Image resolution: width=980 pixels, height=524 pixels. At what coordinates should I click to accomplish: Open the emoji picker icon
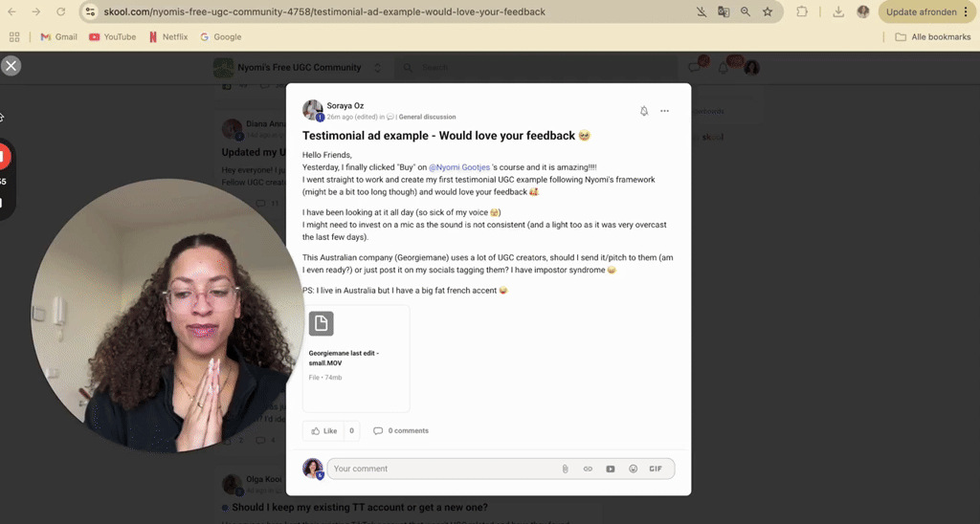(634, 469)
